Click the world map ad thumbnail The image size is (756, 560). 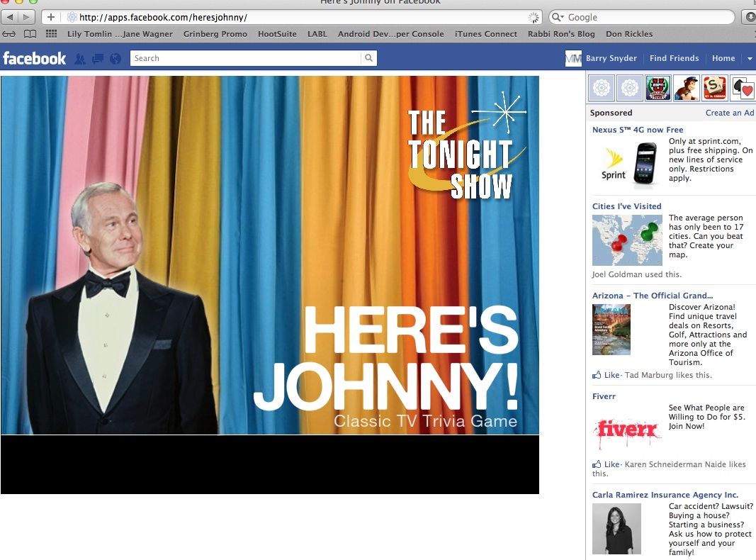click(627, 240)
